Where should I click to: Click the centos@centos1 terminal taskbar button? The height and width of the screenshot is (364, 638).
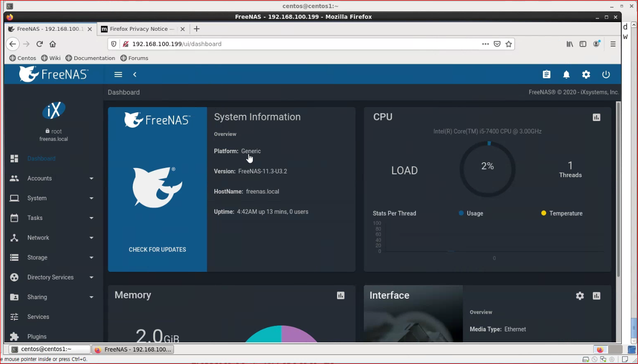[x=50, y=349]
